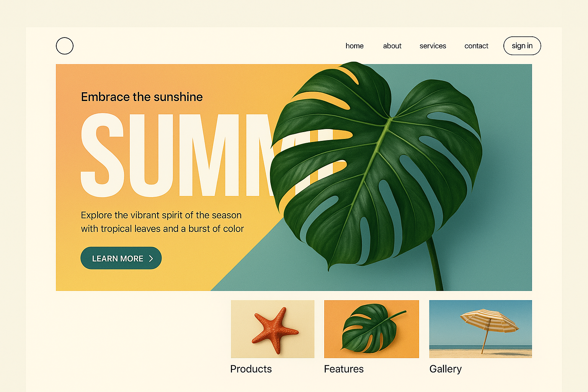Open the starfish Products thumbnail
Screen dimensions: 588x392
click(x=273, y=329)
